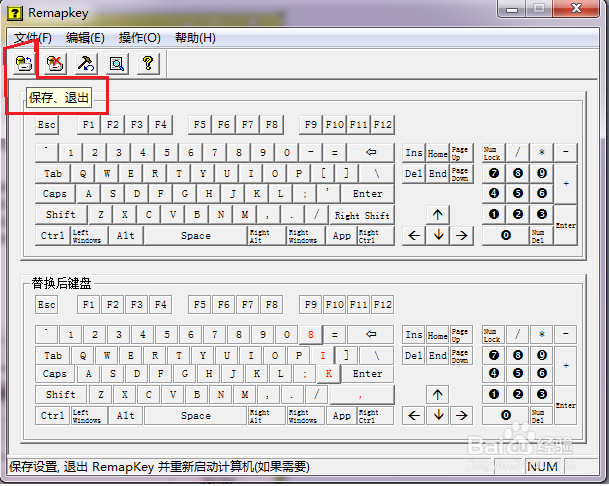609x486 pixels.
Task: Open the 帮助(H) menu
Action: tap(195, 38)
